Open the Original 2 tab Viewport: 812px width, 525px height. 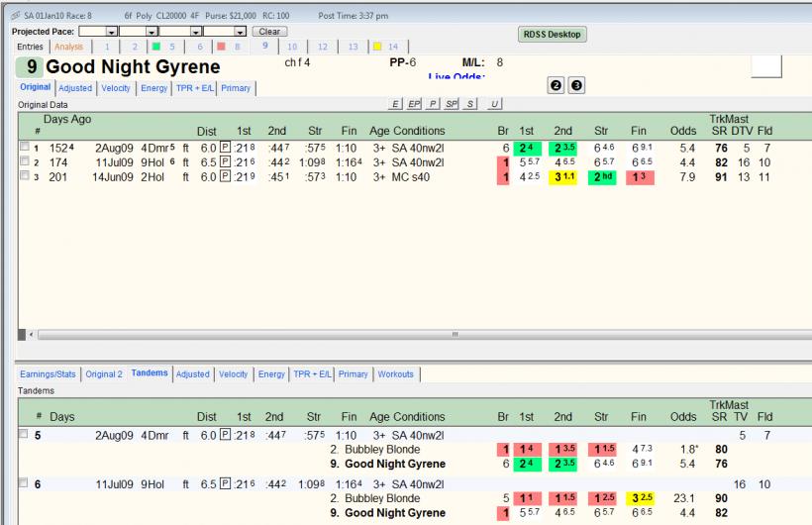tap(104, 374)
